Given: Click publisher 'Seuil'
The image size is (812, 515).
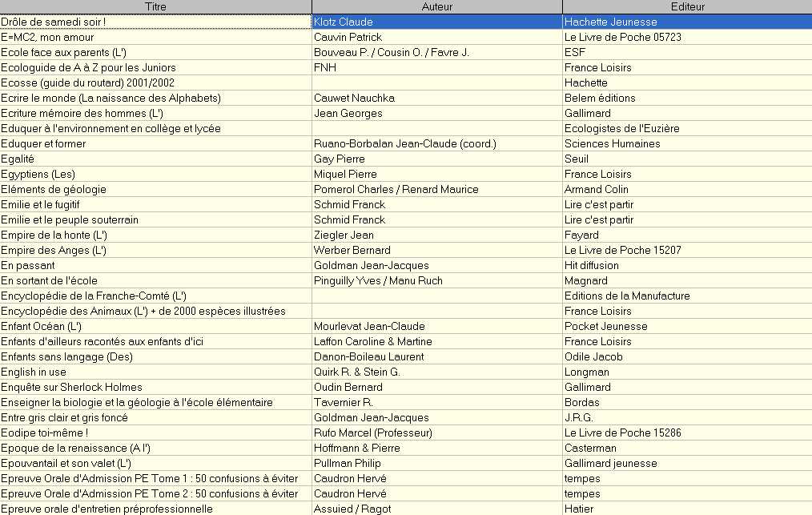Looking at the screenshot, I should pyautogui.click(x=577, y=159).
